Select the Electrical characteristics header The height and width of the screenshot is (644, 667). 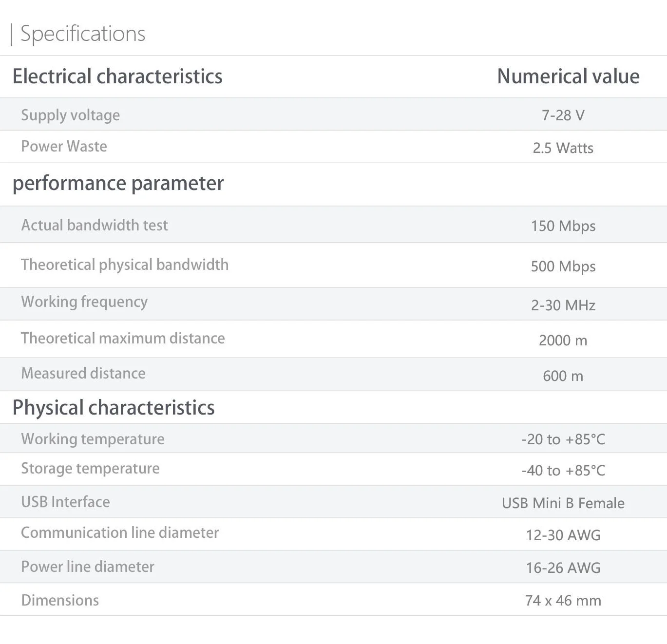[117, 76]
